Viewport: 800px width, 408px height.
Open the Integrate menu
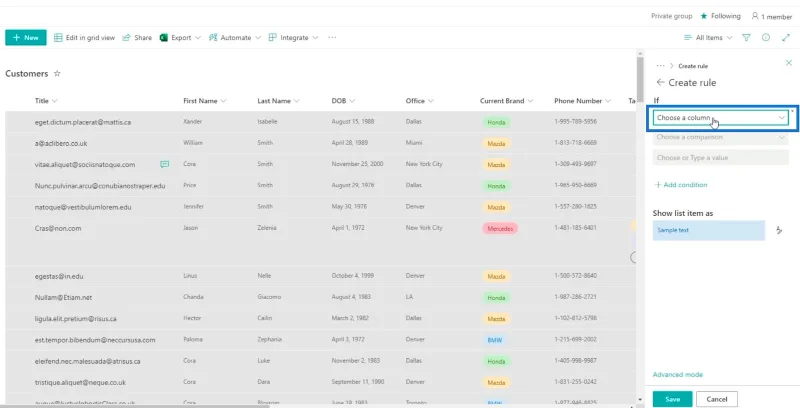pos(293,38)
